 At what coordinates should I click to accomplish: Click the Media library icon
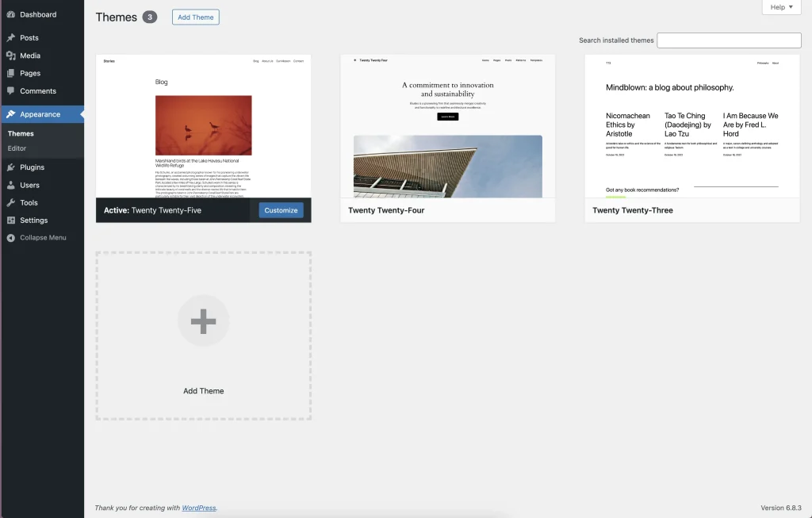(x=11, y=56)
